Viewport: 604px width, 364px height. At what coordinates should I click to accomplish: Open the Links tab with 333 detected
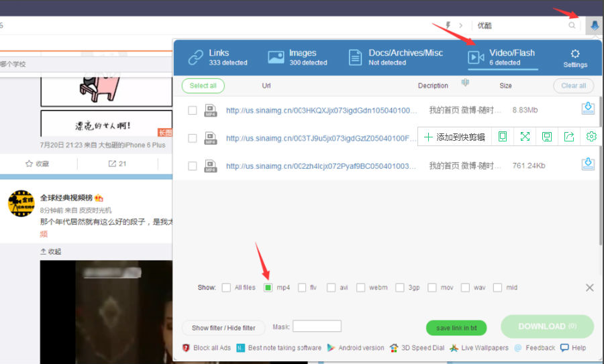tap(218, 58)
